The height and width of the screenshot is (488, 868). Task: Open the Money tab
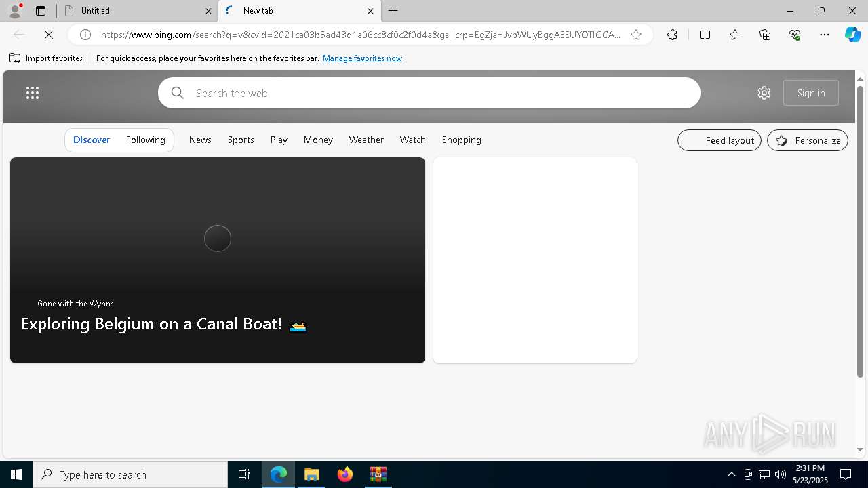point(318,140)
